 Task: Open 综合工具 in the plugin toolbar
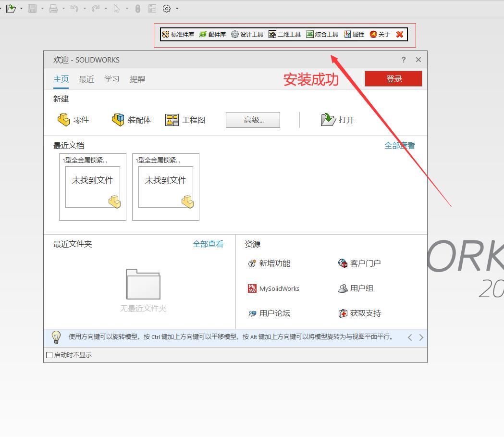coord(322,35)
